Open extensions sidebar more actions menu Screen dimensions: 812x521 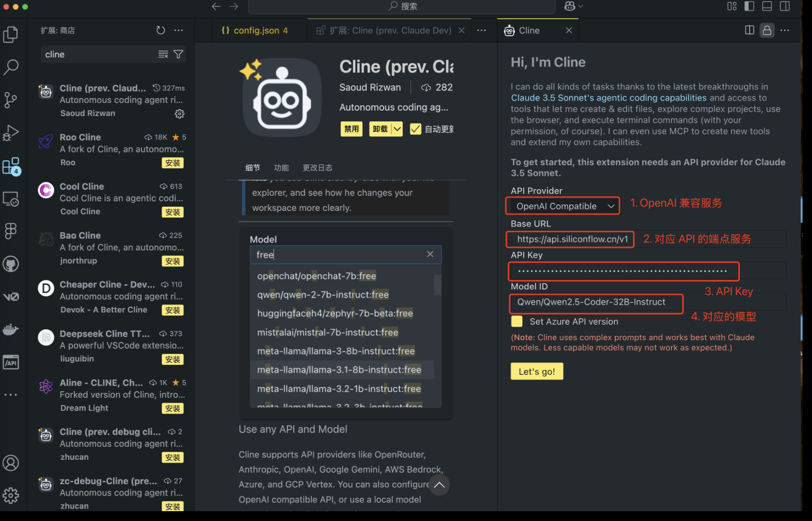tap(179, 30)
